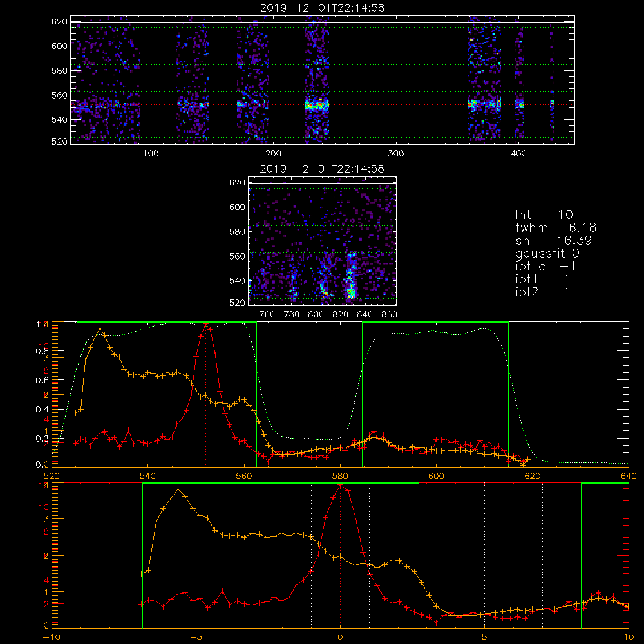Click x-axis label '0' of bottom plot
Image resolution: width=644 pixels, height=644 pixels.
click(340, 638)
